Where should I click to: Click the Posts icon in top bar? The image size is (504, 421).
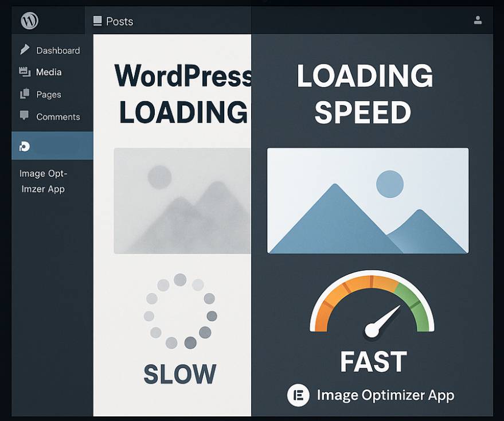[97, 21]
